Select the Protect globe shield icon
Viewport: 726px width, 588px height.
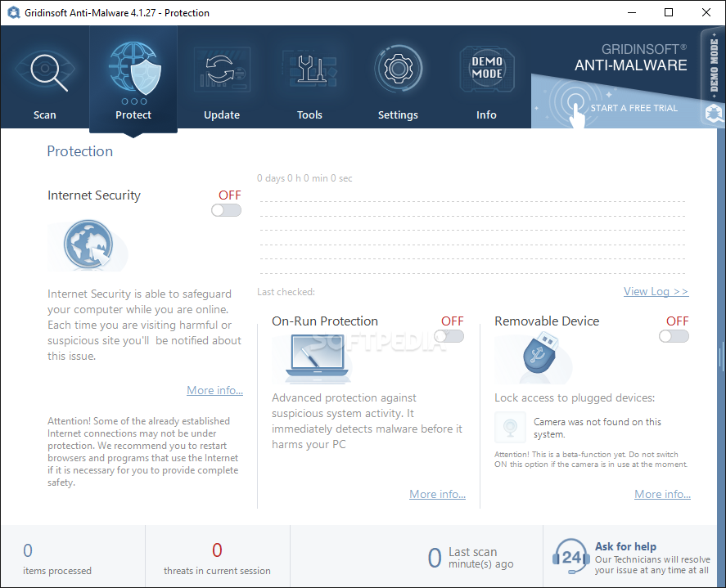(133, 70)
